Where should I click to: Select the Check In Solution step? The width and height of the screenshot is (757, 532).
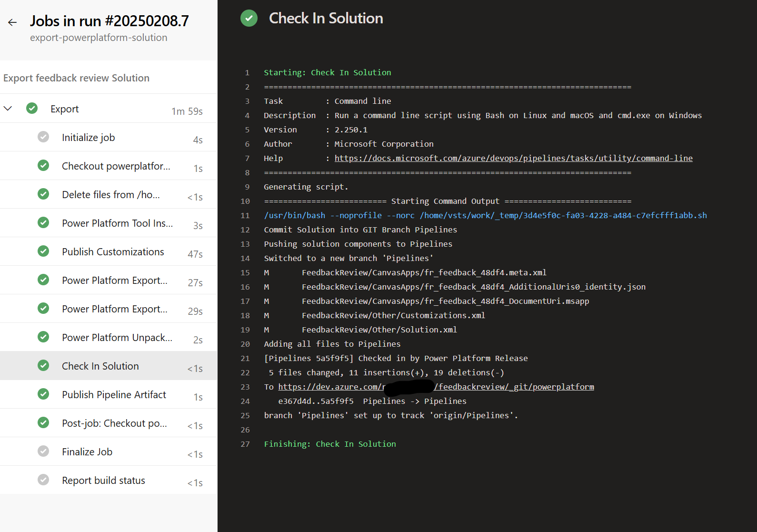click(x=100, y=366)
